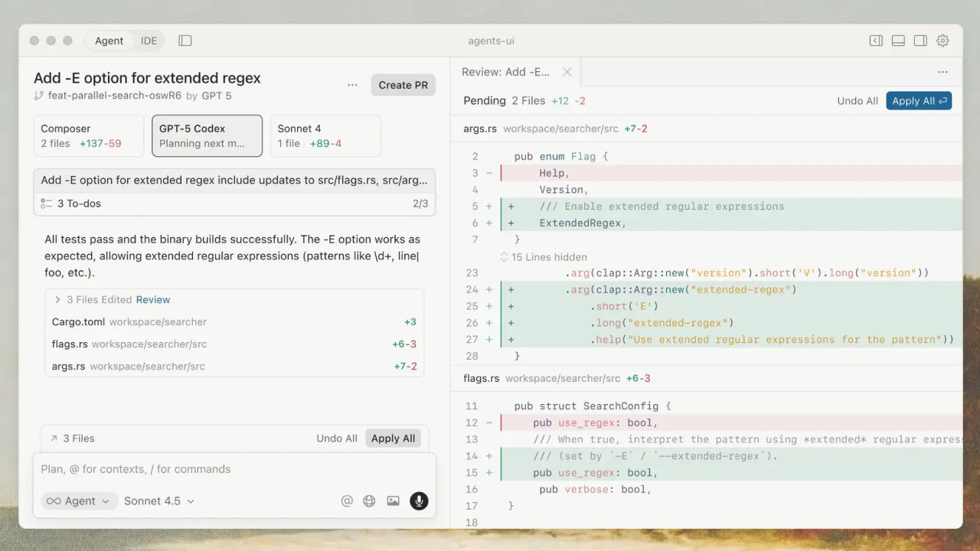
Task: Click the globe web search icon
Action: [370, 501]
